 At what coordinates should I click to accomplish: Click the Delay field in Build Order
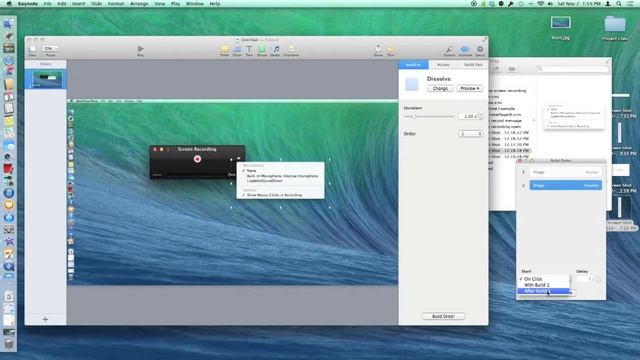tap(585, 279)
